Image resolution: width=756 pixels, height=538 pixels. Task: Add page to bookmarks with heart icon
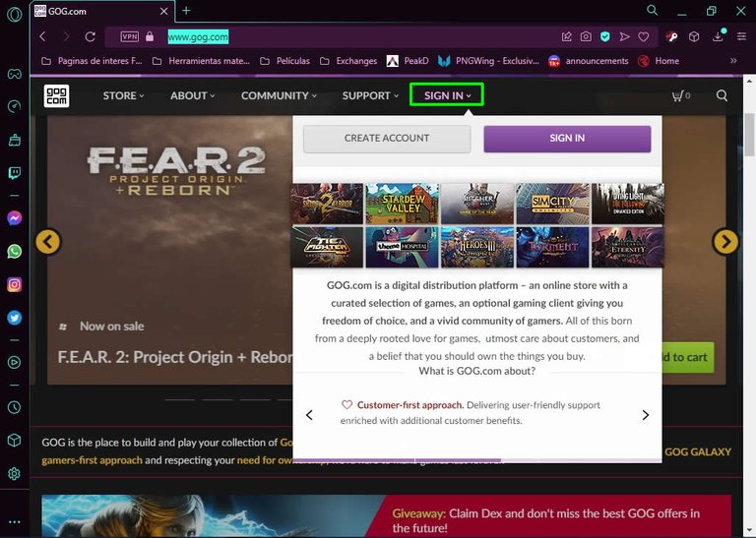(643, 36)
